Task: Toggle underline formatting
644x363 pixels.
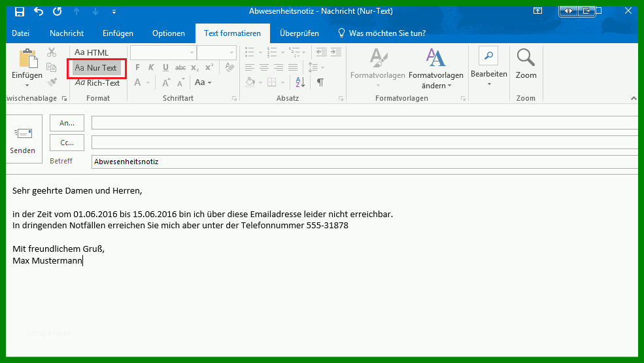Action: [165, 67]
